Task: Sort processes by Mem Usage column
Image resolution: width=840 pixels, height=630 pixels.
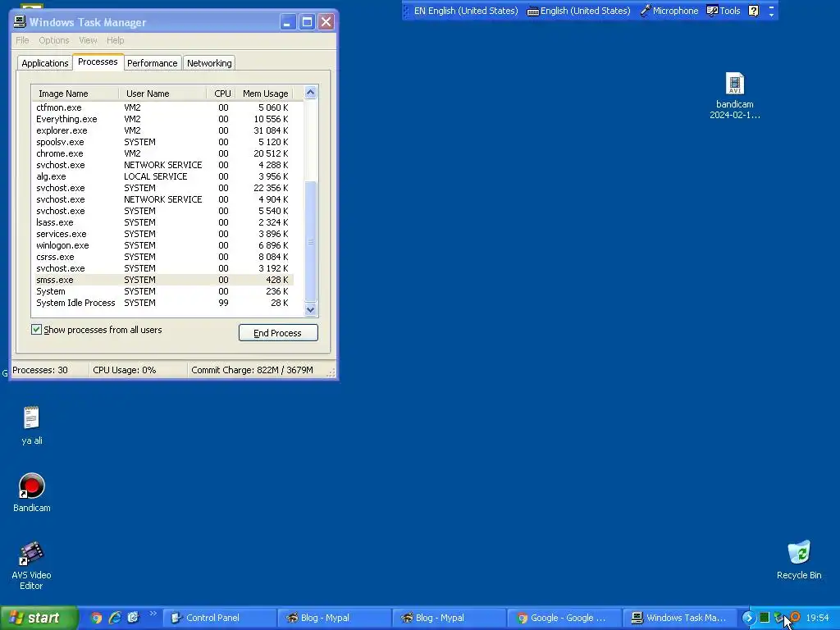Action: point(265,94)
